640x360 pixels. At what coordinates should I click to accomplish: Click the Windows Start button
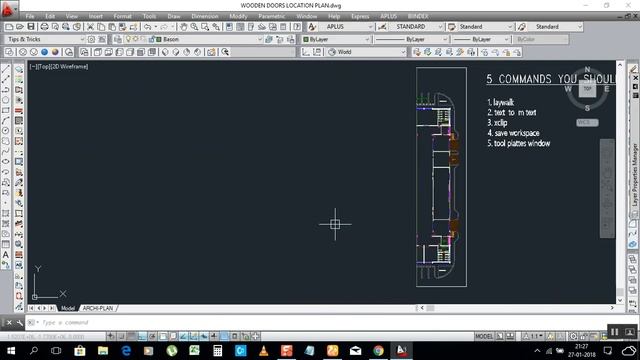(x=11, y=351)
